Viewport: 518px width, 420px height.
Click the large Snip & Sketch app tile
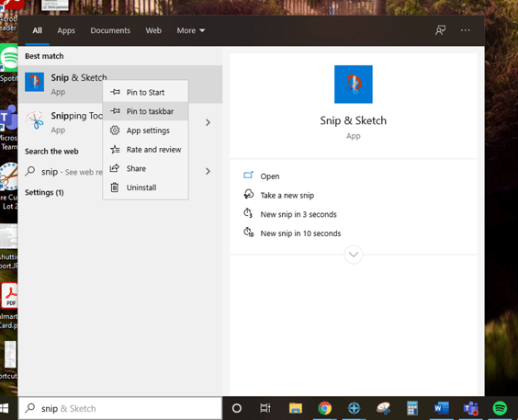(354, 85)
